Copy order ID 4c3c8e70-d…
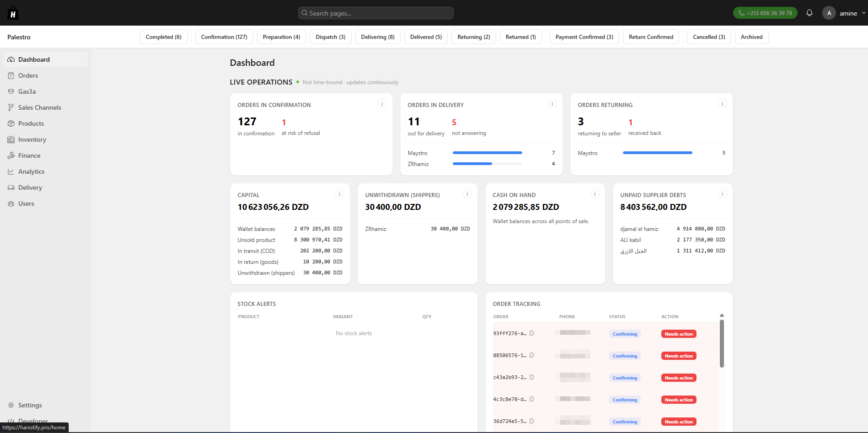Viewport: 868px width, 433px height. 532,399
